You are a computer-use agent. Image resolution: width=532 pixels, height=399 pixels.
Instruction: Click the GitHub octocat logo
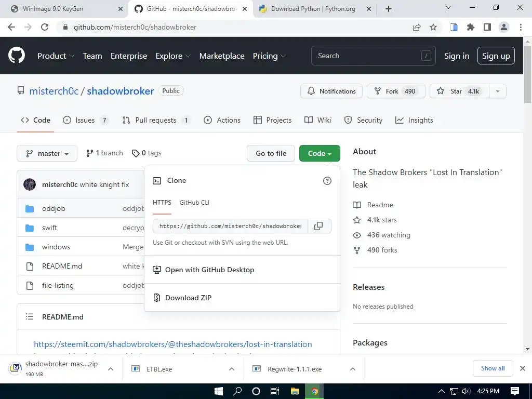pos(16,56)
